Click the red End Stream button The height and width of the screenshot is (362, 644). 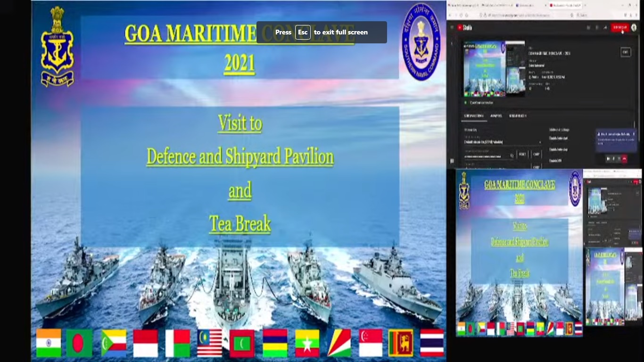(x=619, y=28)
